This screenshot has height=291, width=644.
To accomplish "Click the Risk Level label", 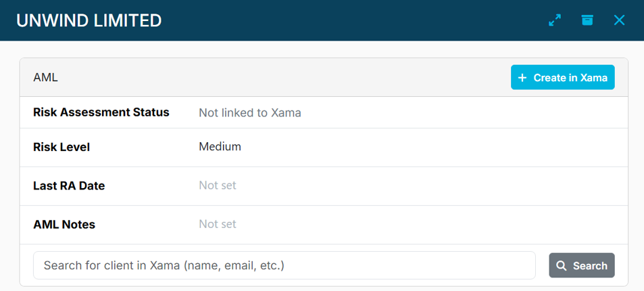I will click(61, 147).
